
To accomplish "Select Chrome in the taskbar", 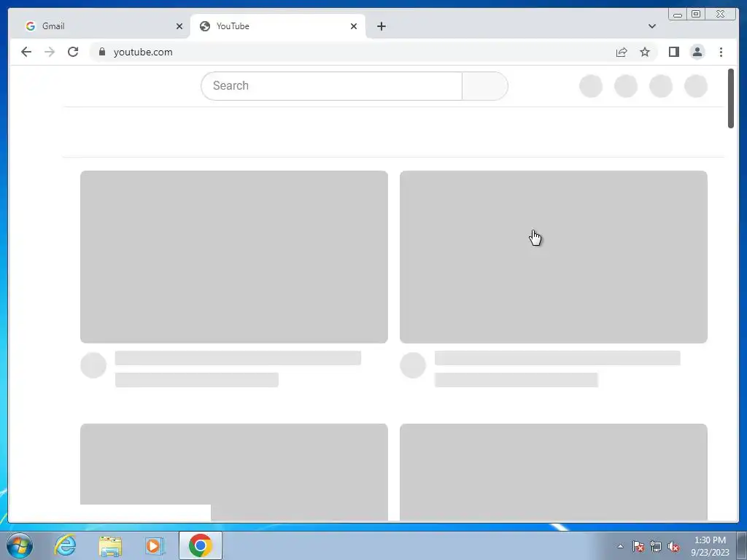I will [200, 545].
